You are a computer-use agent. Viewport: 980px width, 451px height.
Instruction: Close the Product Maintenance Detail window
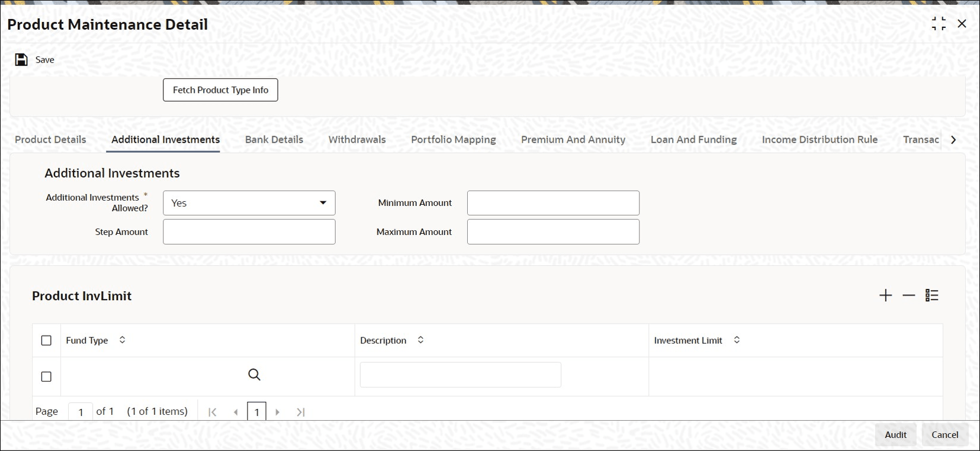tap(962, 24)
